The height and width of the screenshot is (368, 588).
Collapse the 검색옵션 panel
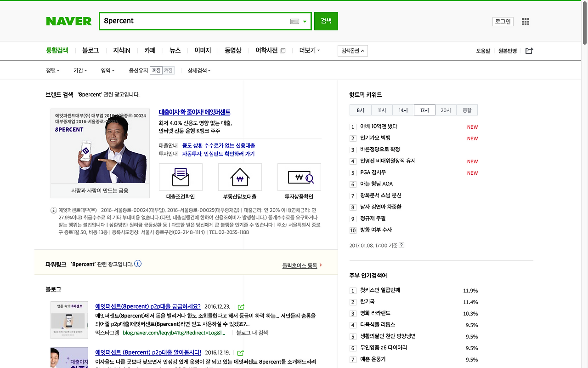point(354,51)
